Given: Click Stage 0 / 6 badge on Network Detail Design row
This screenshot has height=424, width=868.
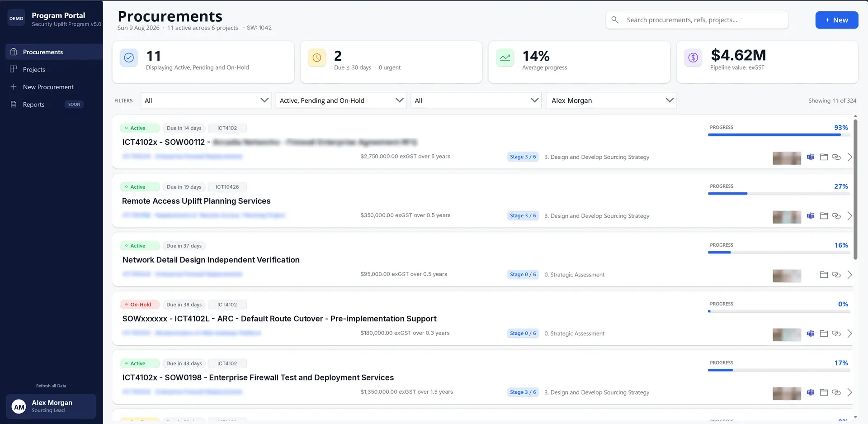Looking at the screenshot, I should pyautogui.click(x=523, y=275).
